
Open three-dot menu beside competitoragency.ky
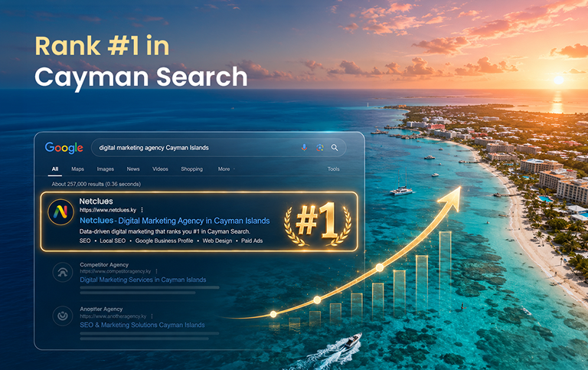point(156,271)
